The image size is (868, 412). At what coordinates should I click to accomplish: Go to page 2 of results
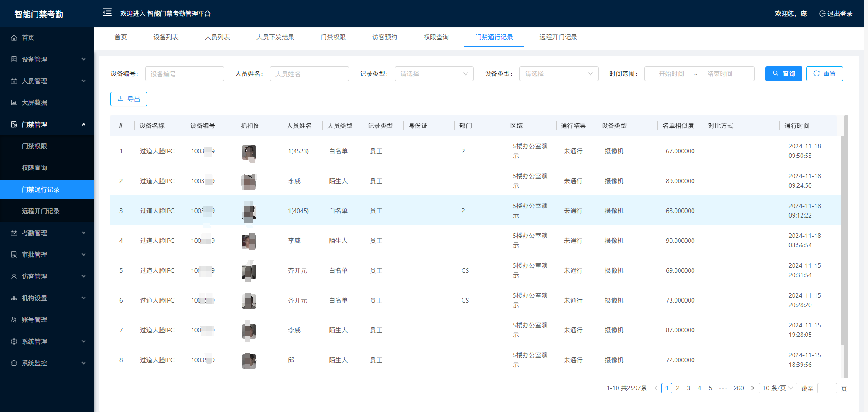pos(678,388)
